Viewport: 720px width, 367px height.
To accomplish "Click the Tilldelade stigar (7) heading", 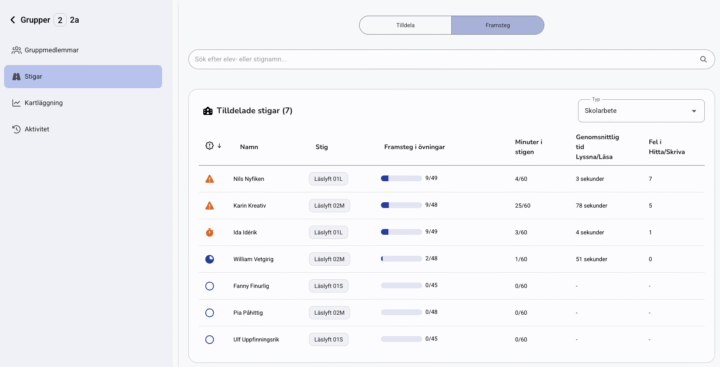I will 254,111.
